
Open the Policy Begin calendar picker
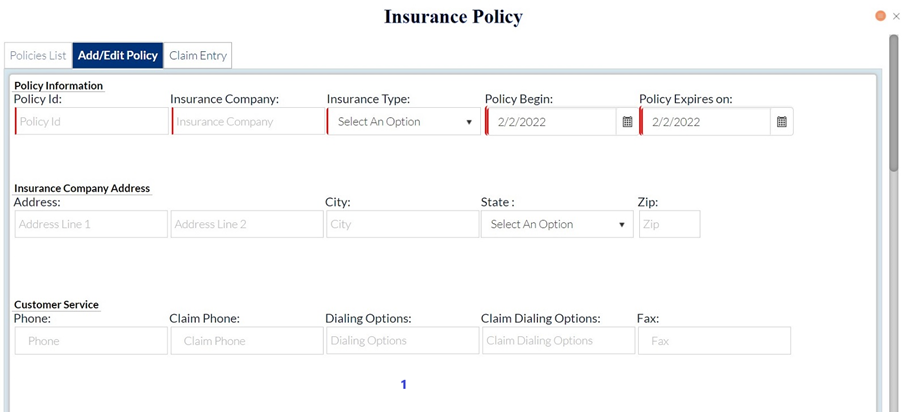coord(627,122)
